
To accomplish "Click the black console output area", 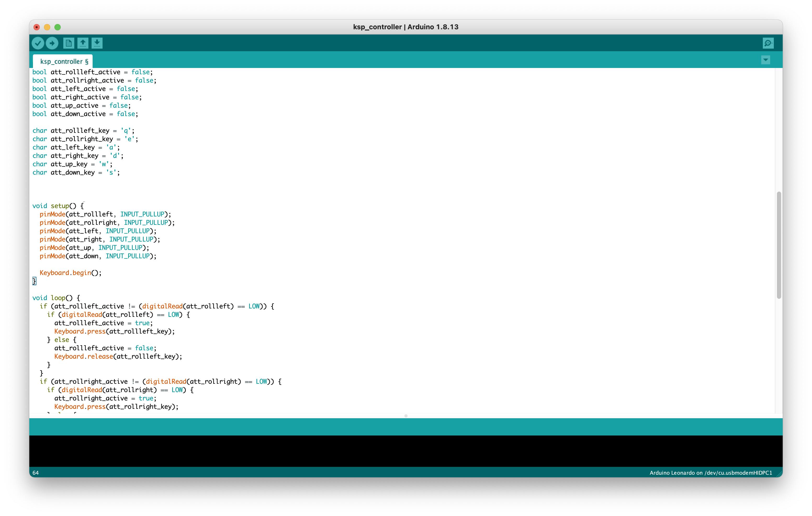I will pos(406,451).
